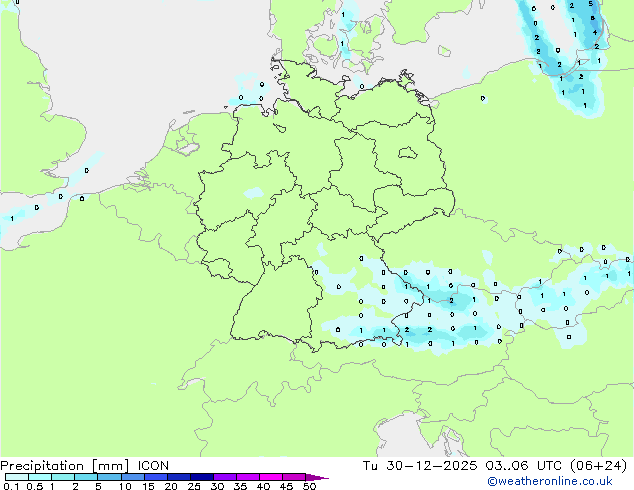Click the 0.5–1 mm legend swatch
Viewport: 634px width, 490px height.
click(40, 477)
